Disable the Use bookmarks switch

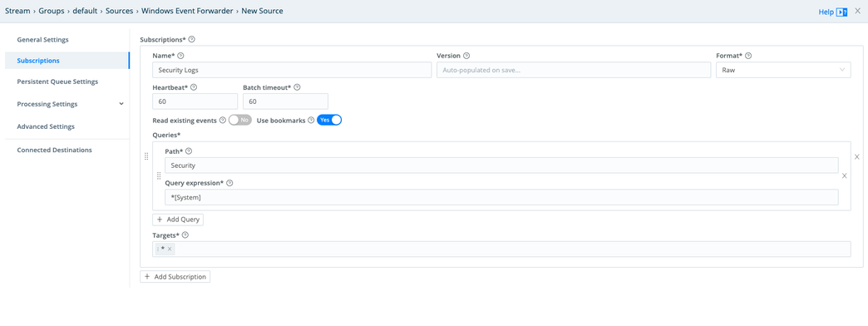329,120
